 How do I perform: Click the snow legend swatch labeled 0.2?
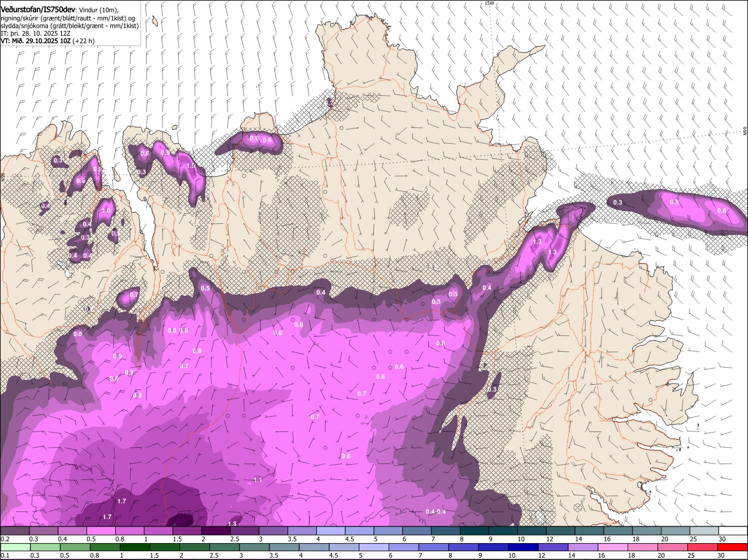[15, 530]
